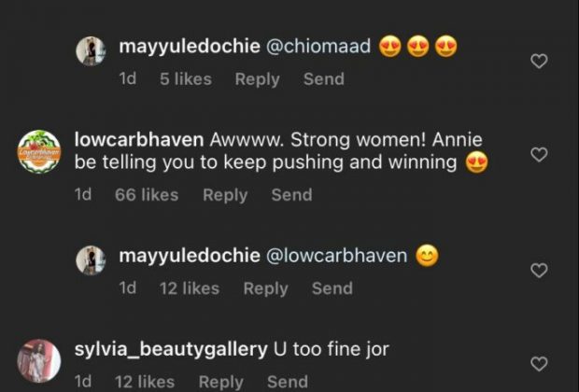Image resolution: width=579 pixels, height=392 pixels.
Task: Open mayyuledochie avatar on lowcarbhaven reply
Action: [91, 260]
